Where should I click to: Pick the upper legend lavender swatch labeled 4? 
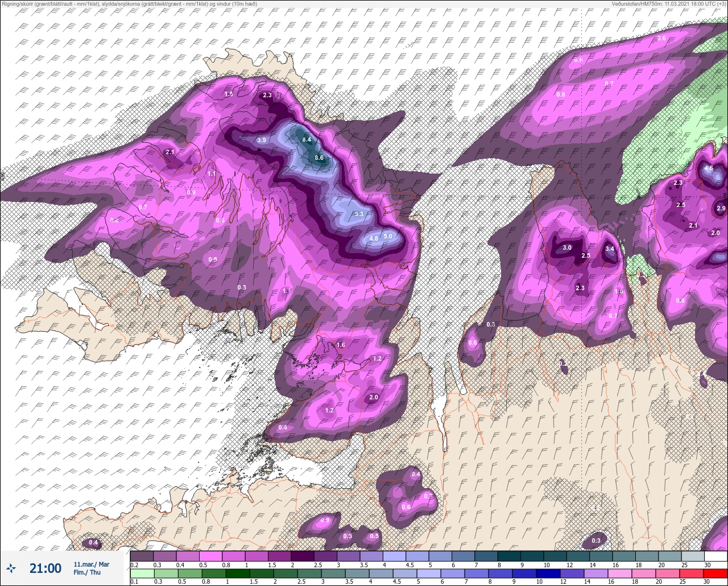(394, 556)
